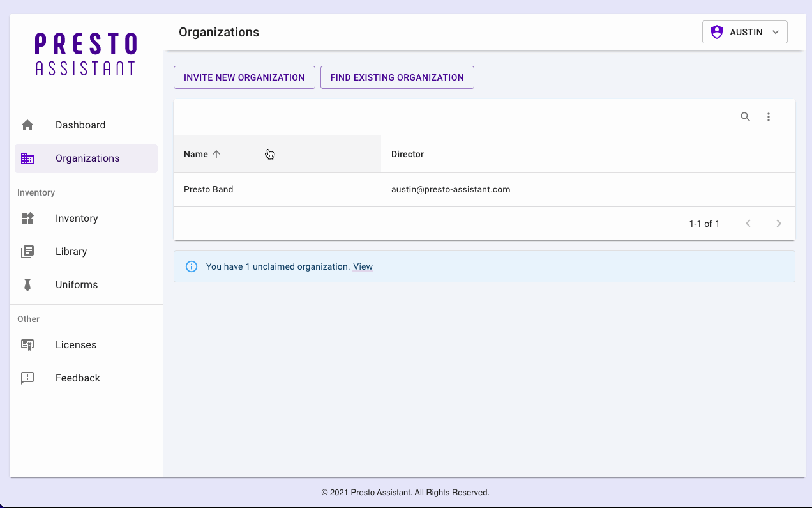This screenshot has width=812, height=508.
Task: Click the Feedback speech bubble icon
Action: point(27,378)
